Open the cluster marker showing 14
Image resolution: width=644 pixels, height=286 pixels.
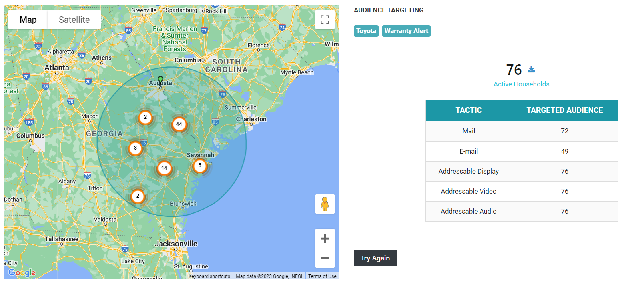[164, 168]
